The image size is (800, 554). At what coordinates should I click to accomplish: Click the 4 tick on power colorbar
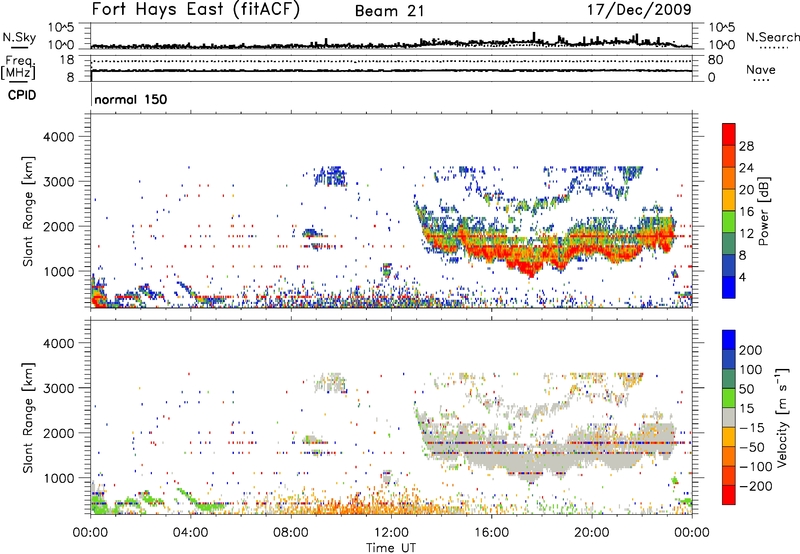[x=743, y=277]
